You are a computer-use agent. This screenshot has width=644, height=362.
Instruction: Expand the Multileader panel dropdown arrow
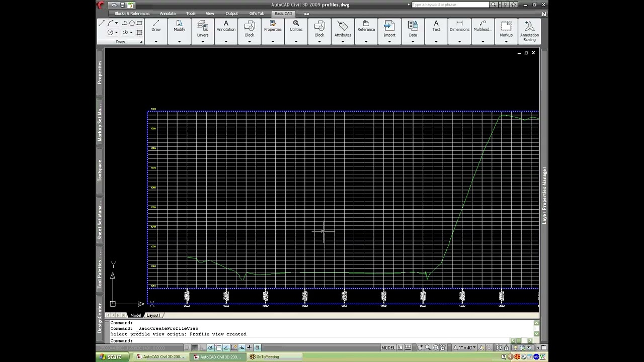point(482,41)
